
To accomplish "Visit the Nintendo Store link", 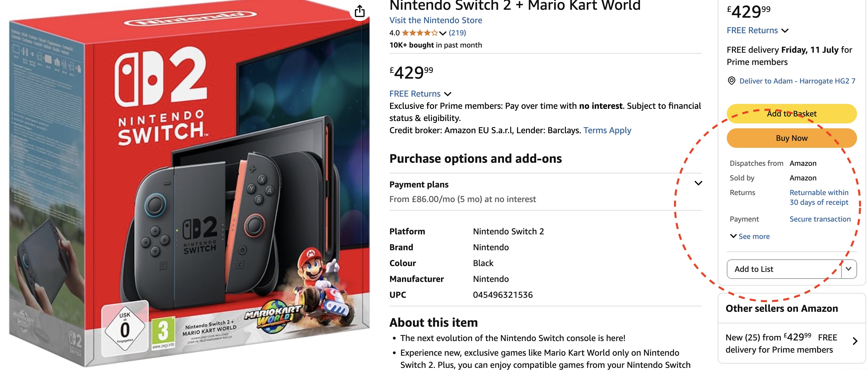I will [x=435, y=20].
